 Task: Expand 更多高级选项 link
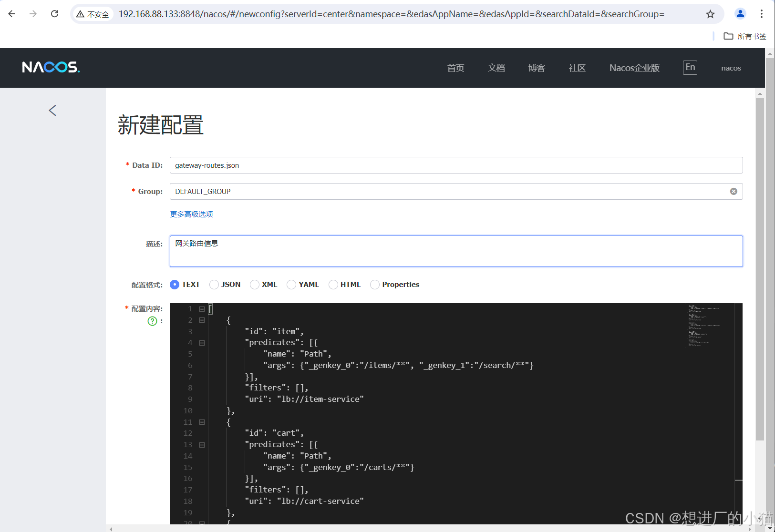191,214
